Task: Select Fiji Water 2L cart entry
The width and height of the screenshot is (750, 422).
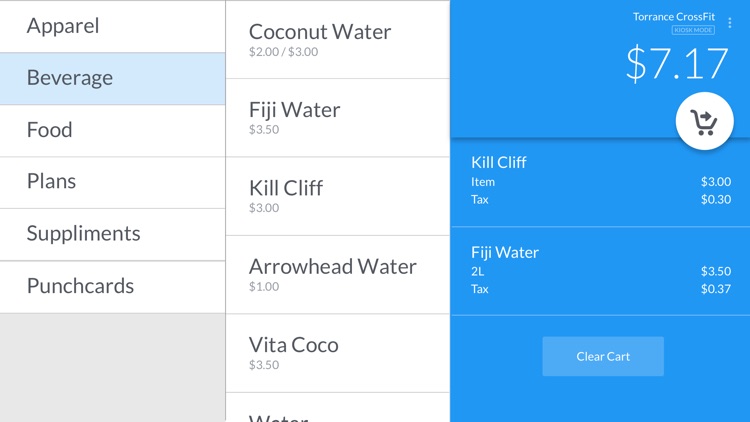Action: pyautogui.click(x=600, y=270)
